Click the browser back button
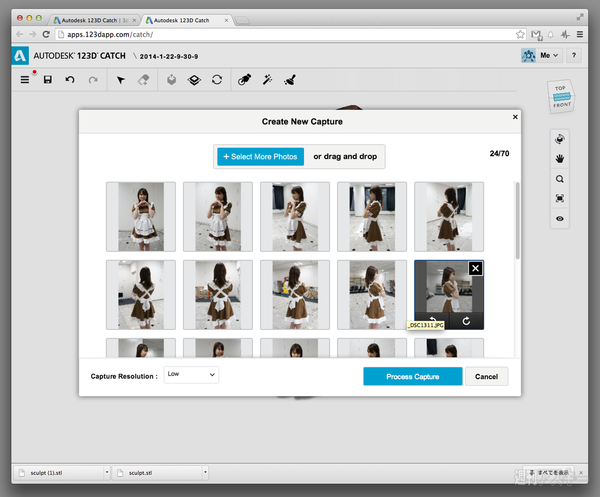This screenshot has width=600, height=497. pyautogui.click(x=20, y=34)
